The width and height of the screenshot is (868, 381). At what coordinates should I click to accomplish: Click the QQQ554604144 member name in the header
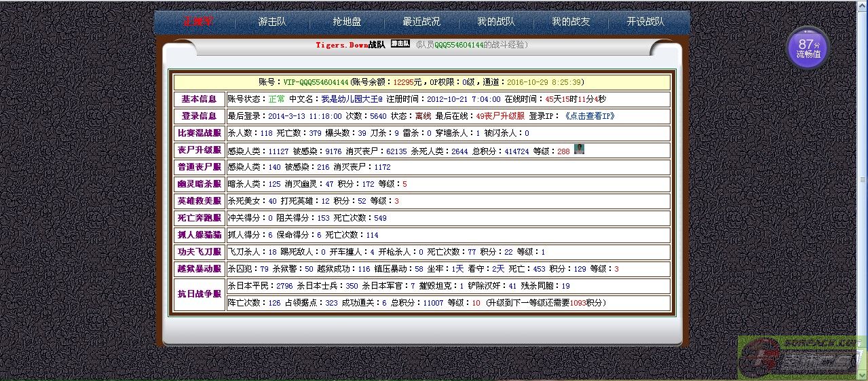click(x=459, y=46)
